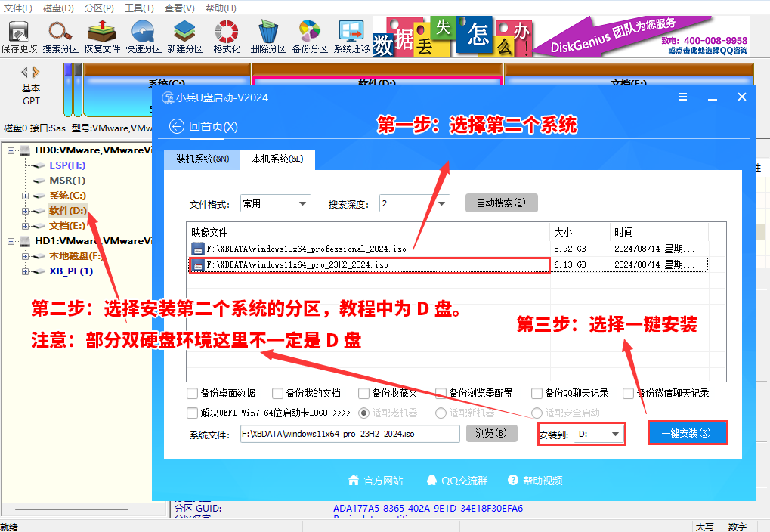This screenshot has width=770, height=532.
Task: Click the 浏览(B) button
Action: [491, 433]
